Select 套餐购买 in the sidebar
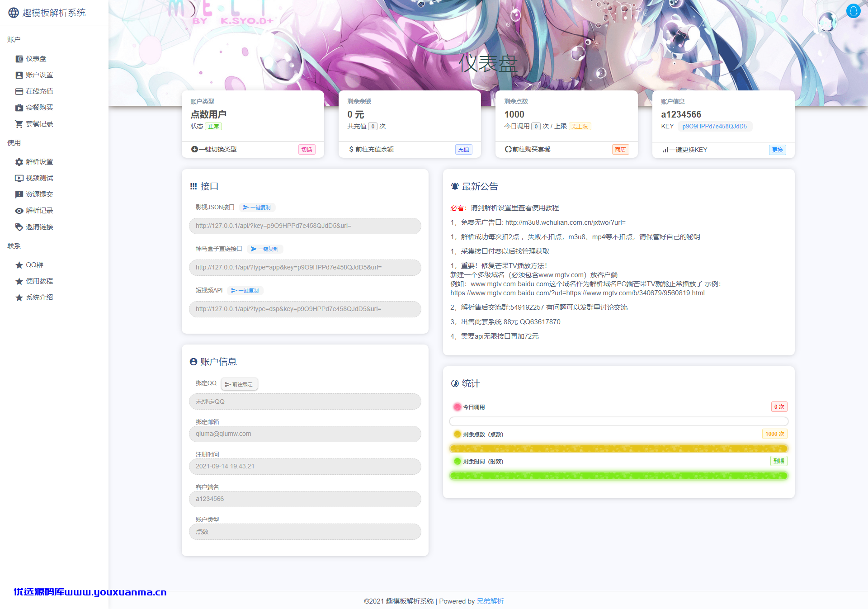 39,108
